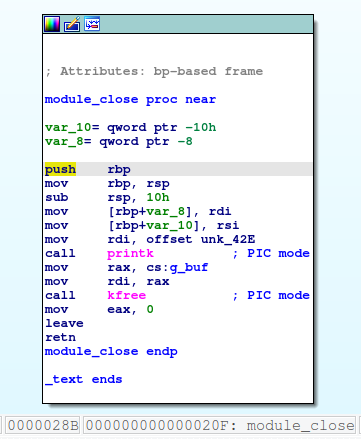Click the rbp operand of push
Screen dimensions: 361x439
click(119, 169)
